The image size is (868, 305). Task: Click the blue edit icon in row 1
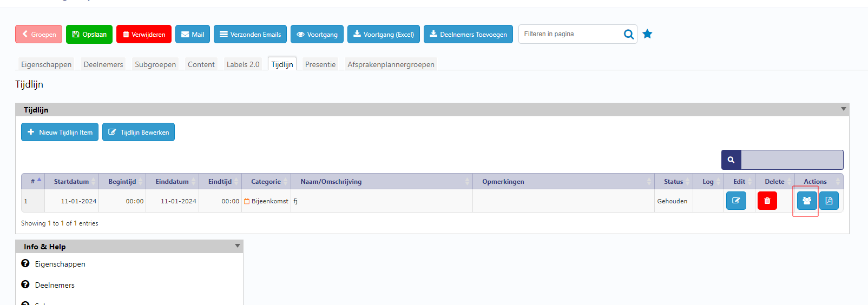click(736, 201)
